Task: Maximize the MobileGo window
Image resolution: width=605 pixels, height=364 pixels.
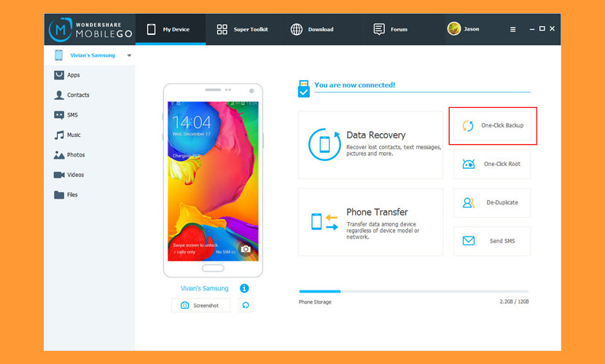Action: pyautogui.click(x=542, y=28)
